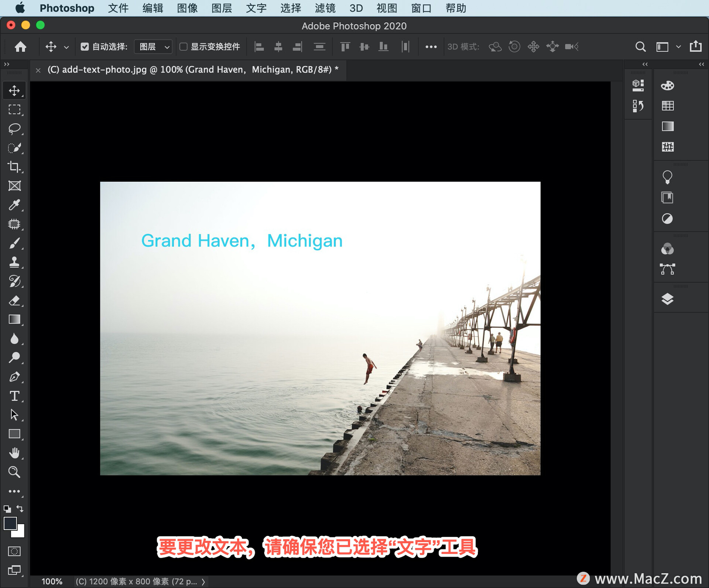The image size is (709, 588).
Task: Open the Move tool preset picker arrow
Action: 66,47
